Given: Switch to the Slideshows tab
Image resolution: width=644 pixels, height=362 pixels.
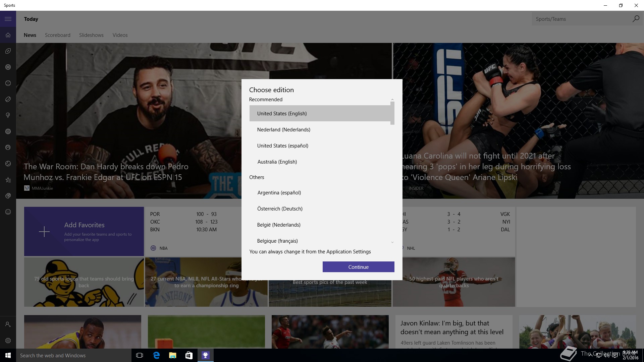Looking at the screenshot, I should [91, 35].
